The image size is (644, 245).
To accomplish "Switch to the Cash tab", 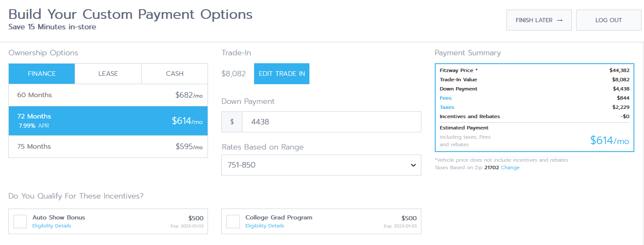I will click(174, 74).
